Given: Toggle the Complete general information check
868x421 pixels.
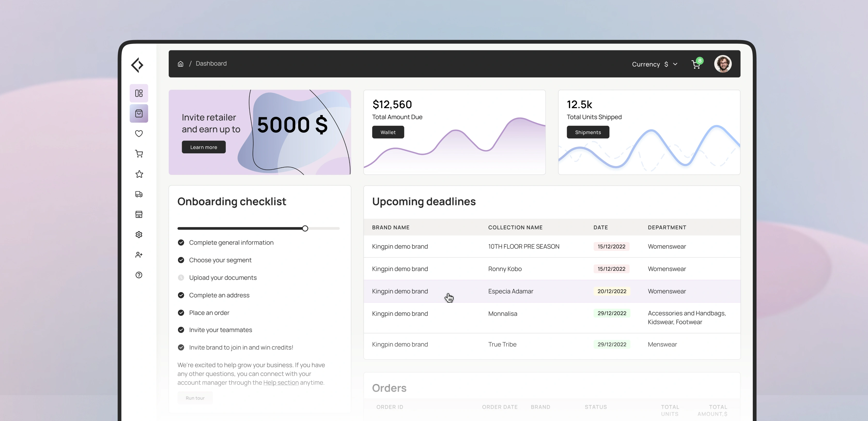Looking at the screenshot, I should (181, 243).
